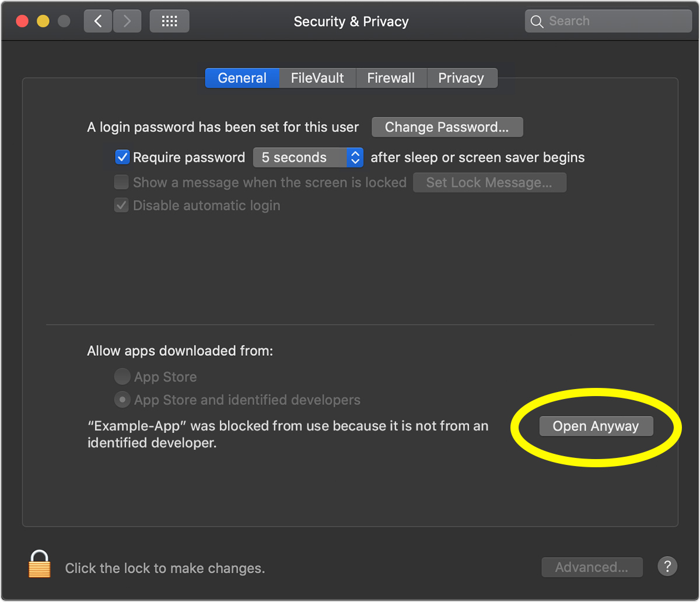Screen dimensions: 700x602
Task: Click the lock icon to make changes
Action: click(40, 564)
